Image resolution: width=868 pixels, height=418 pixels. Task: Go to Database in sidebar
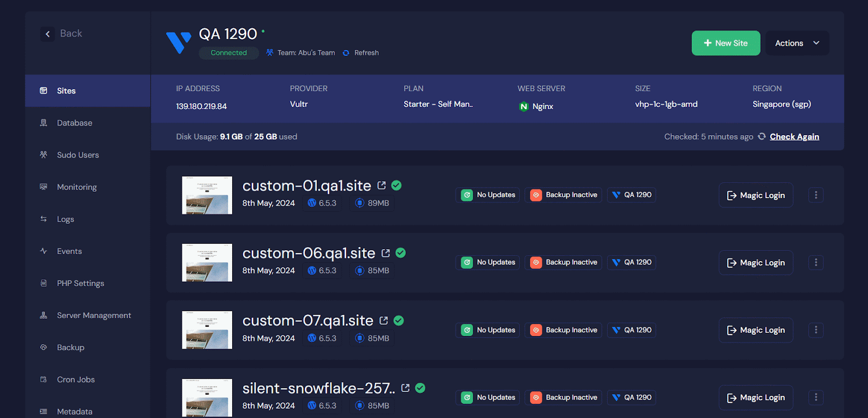(x=74, y=123)
